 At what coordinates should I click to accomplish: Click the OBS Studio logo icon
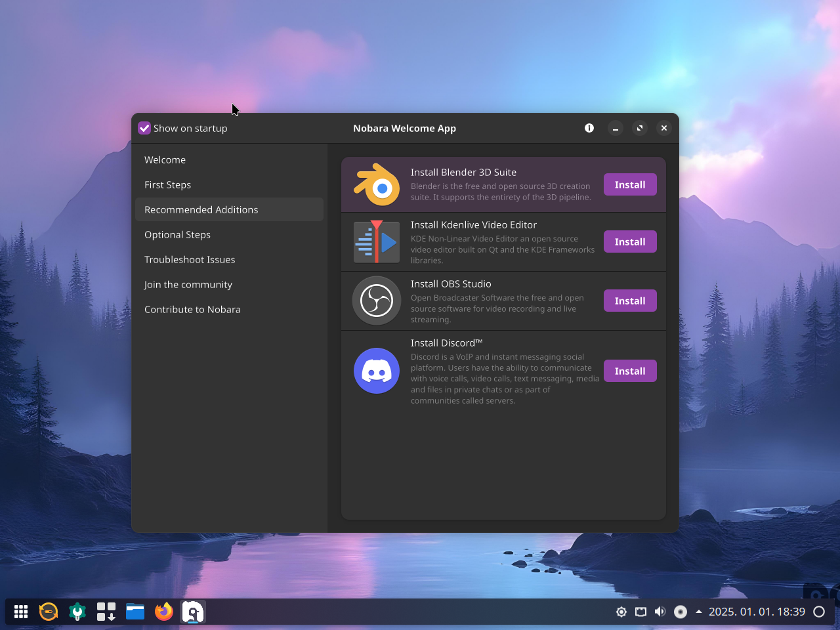377,301
